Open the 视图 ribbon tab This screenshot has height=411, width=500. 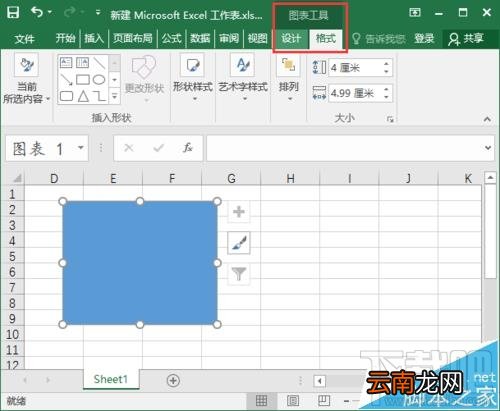pos(257,39)
